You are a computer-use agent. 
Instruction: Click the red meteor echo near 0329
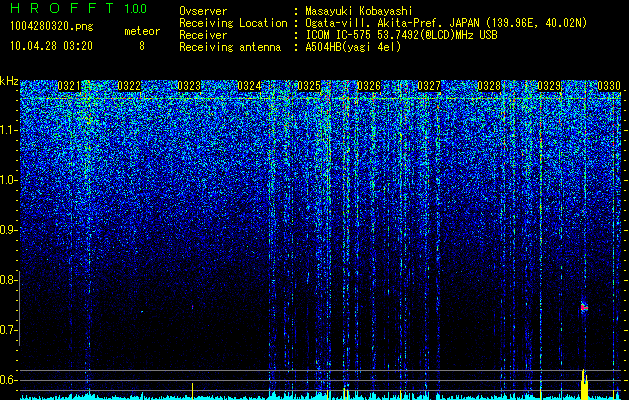584,307
